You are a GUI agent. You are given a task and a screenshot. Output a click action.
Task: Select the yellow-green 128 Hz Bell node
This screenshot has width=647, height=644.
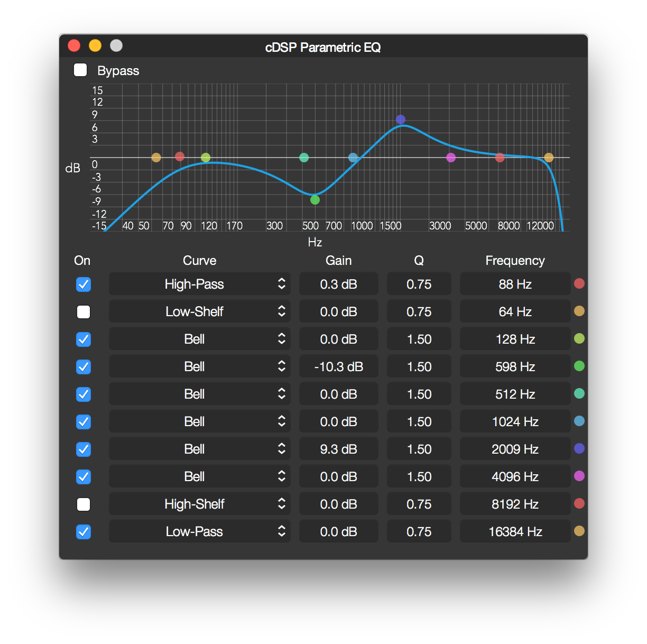click(x=206, y=157)
